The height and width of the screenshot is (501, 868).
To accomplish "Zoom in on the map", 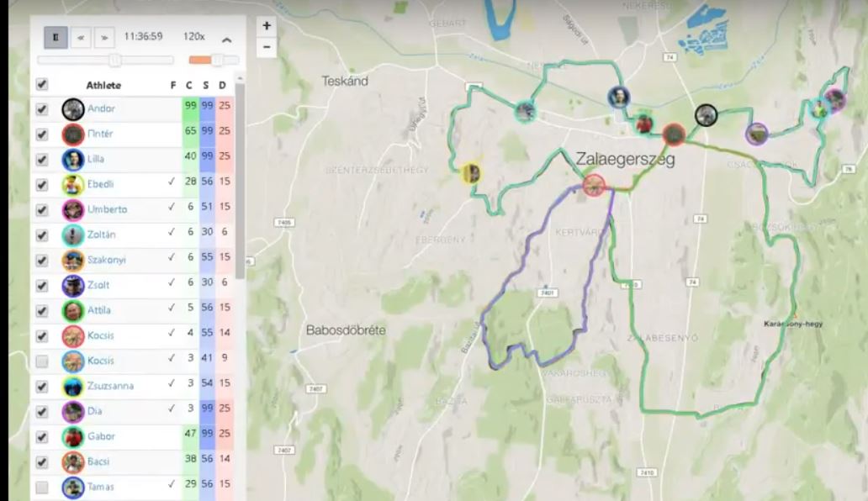I will point(267,25).
